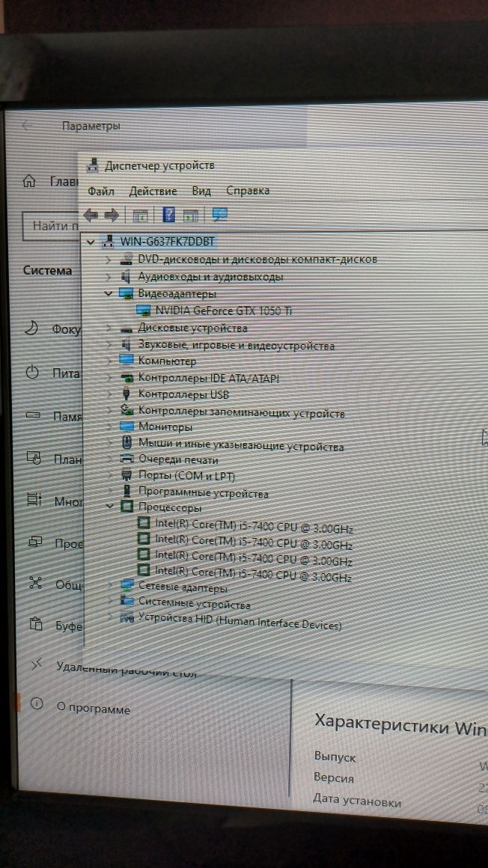Click the NVIDIA GeForce GTX 1050 Ti device icon
The height and width of the screenshot is (868, 488).
click(144, 311)
